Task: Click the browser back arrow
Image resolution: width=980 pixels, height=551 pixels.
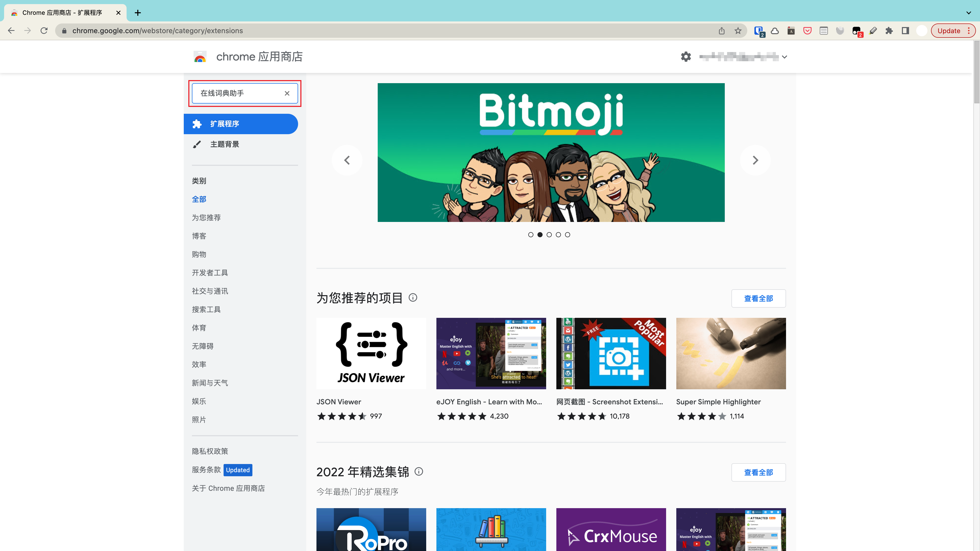Action: tap(11, 31)
